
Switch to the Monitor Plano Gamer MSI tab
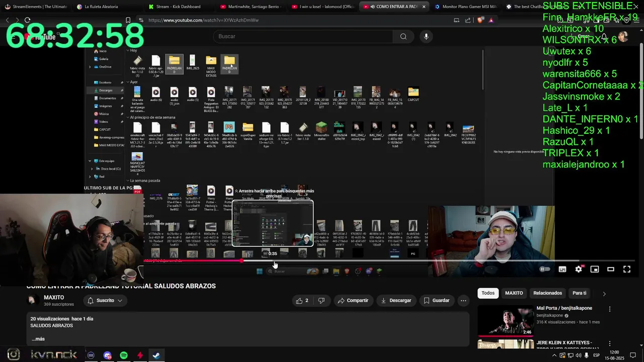[x=465, y=7]
